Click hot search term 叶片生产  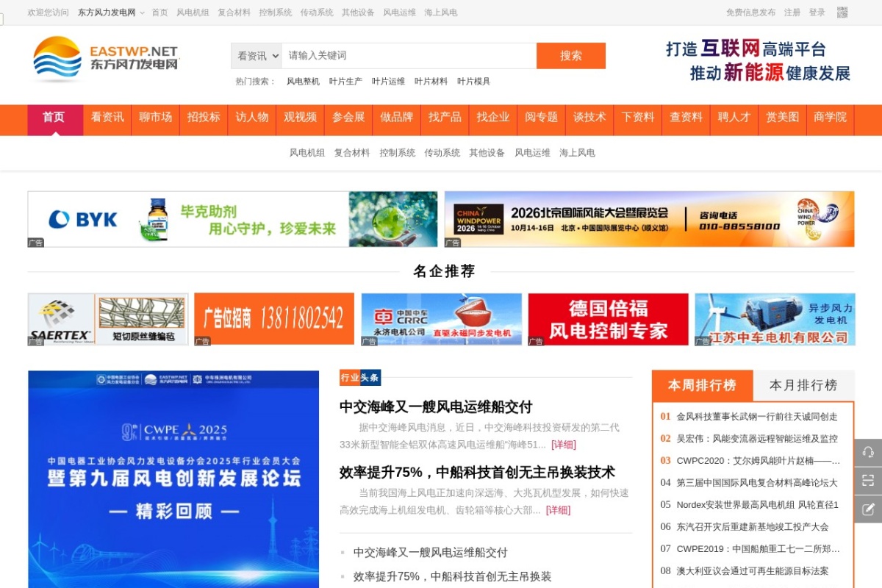pyautogui.click(x=345, y=82)
